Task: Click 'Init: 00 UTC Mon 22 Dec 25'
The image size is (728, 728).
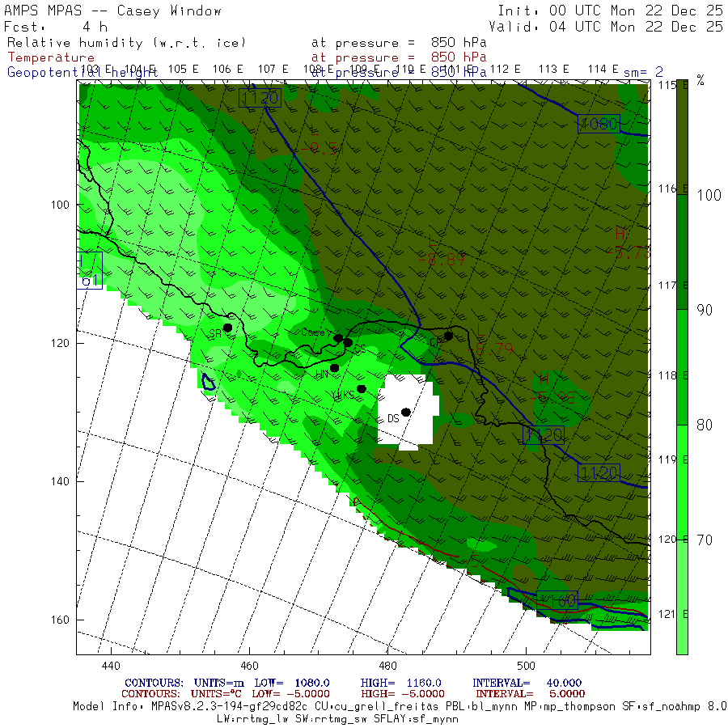Action: pos(611,11)
